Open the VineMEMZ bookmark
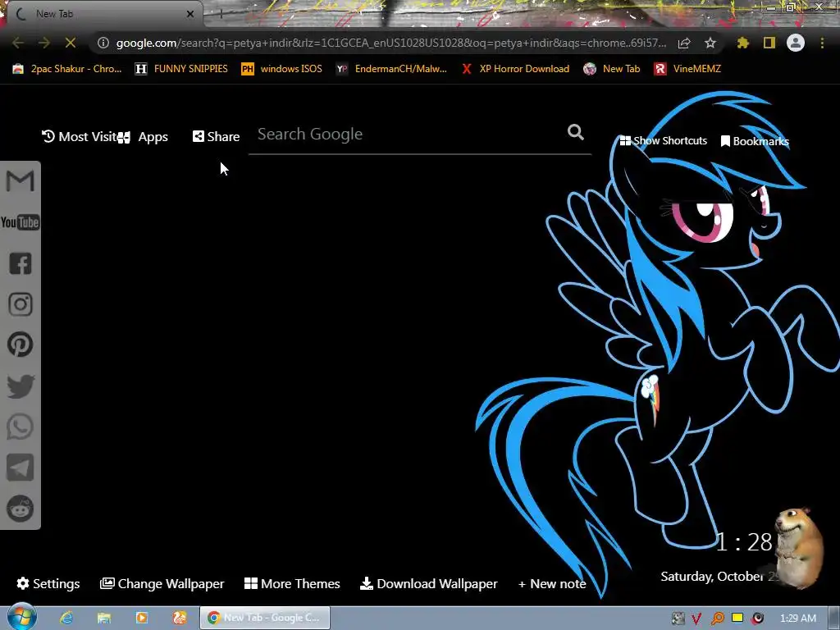 click(x=688, y=69)
